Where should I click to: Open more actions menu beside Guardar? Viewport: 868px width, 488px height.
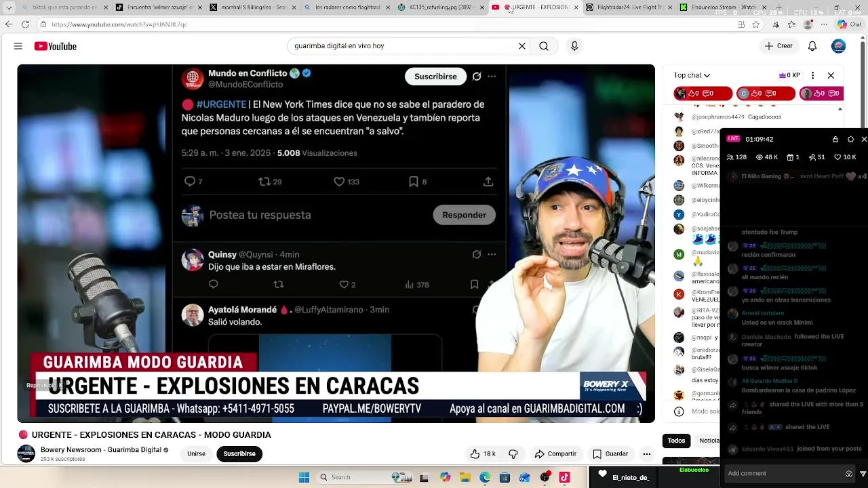pyautogui.click(x=647, y=454)
